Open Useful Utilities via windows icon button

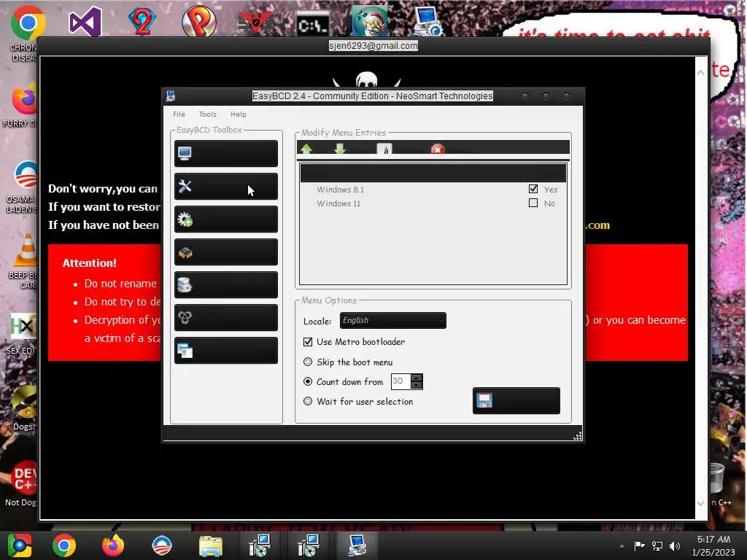point(226,351)
